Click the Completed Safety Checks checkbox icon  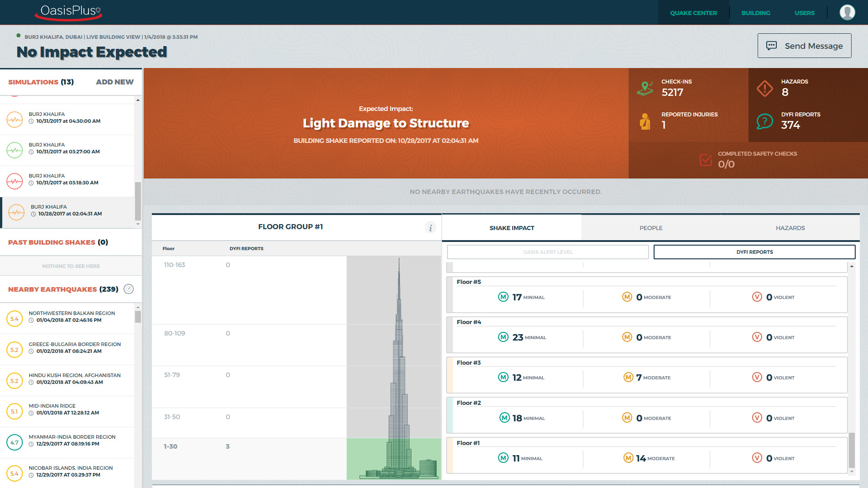pyautogui.click(x=705, y=160)
